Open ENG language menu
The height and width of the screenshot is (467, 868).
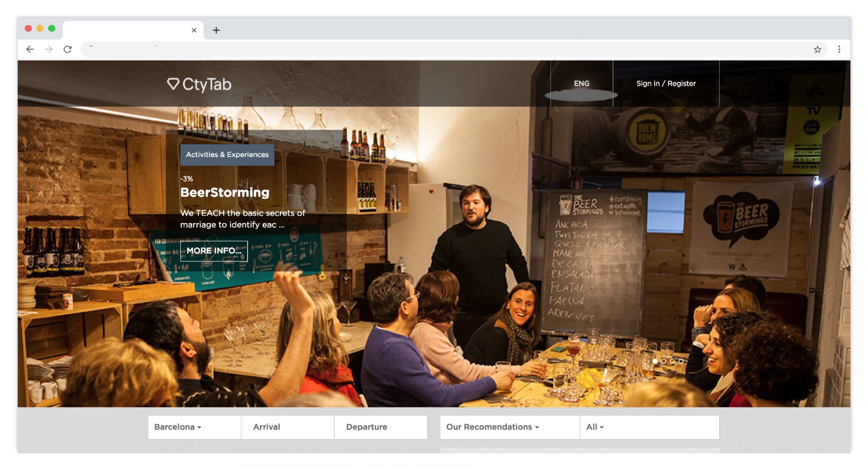coord(581,83)
